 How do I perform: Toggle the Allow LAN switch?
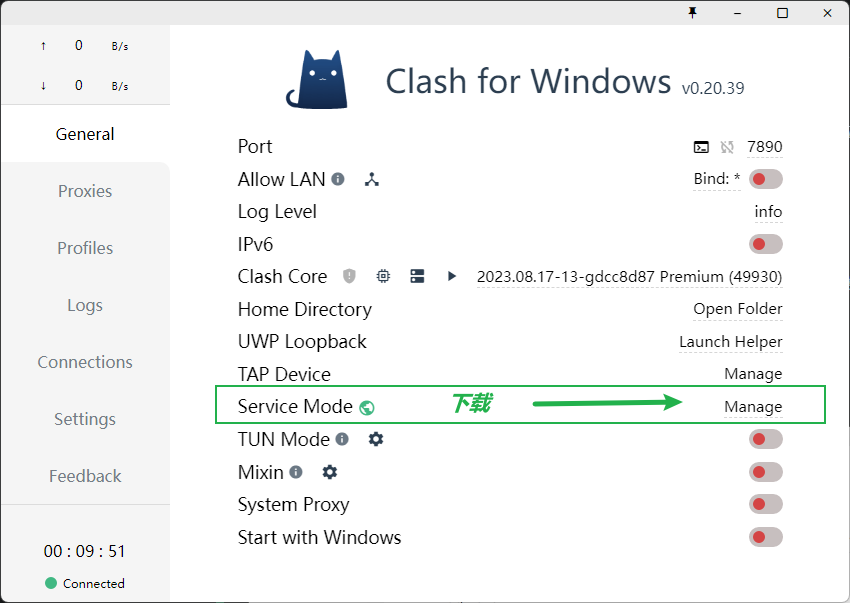coord(765,180)
